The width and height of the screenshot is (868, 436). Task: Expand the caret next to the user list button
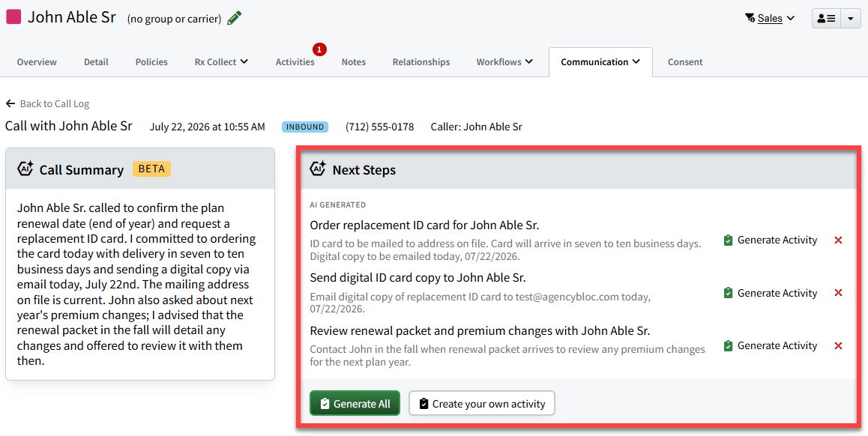point(850,18)
